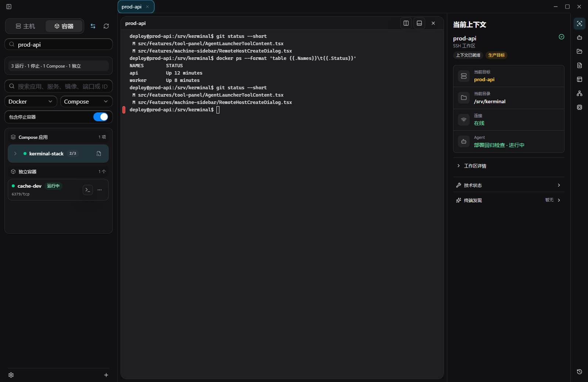Viewport: 588px width, 382px height.
Task: Open the Agent 部署回归检查 row
Action: 509,141
